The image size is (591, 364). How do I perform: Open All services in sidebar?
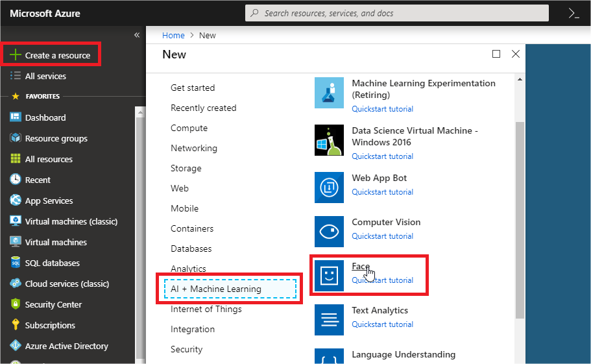(45, 76)
